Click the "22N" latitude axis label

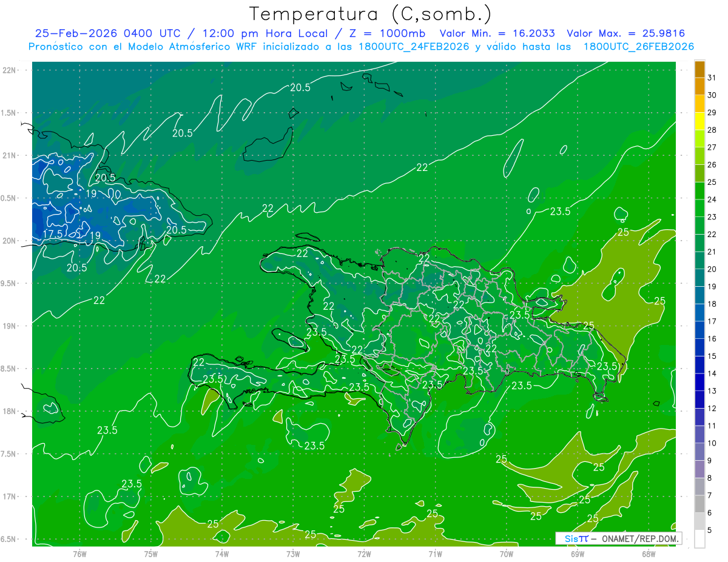[x=8, y=70]
